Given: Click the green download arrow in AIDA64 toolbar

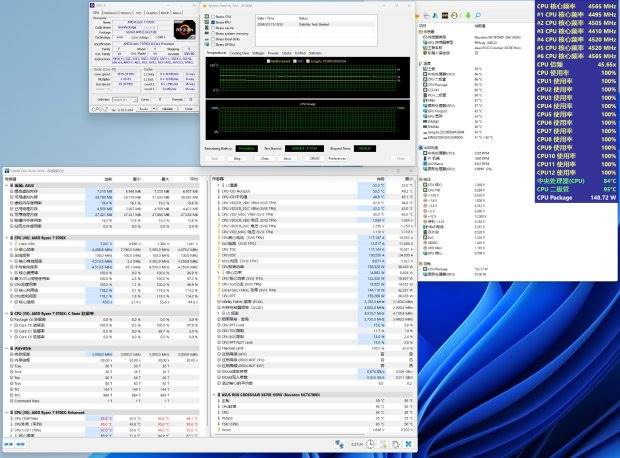Looking at the screenshot, I should click(x=468, y=15).
